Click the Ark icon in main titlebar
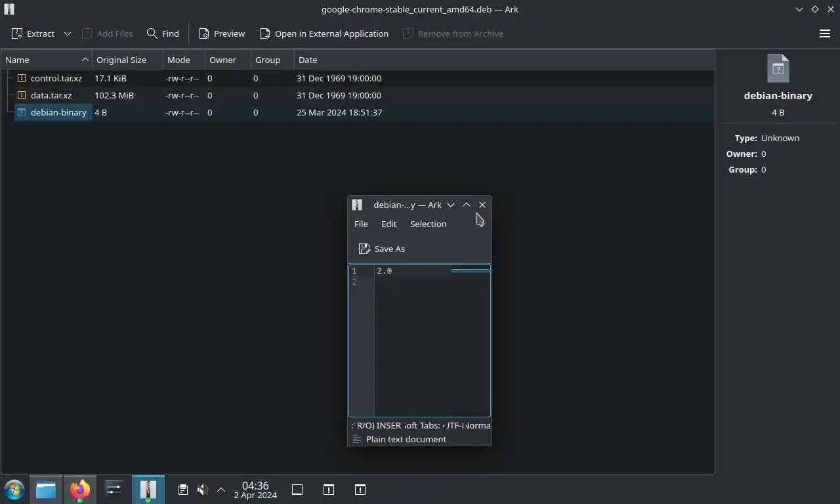The height and width of the screenshot is (504, 840). point(9,9)
